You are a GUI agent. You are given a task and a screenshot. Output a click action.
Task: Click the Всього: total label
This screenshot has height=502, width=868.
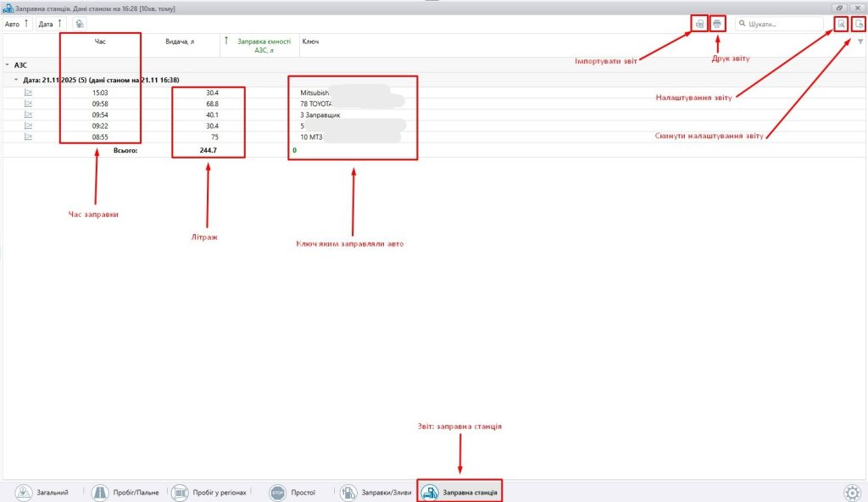[x=125, y=150]
